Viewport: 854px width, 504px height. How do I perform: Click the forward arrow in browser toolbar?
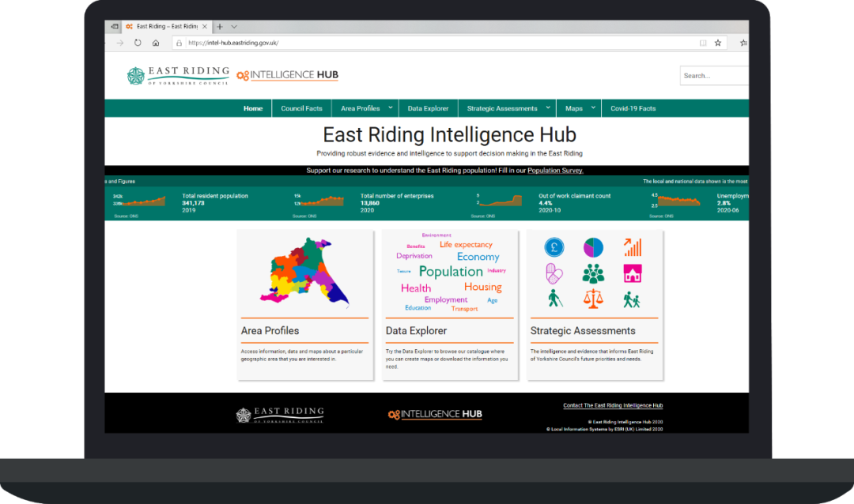tap(120, 43)
